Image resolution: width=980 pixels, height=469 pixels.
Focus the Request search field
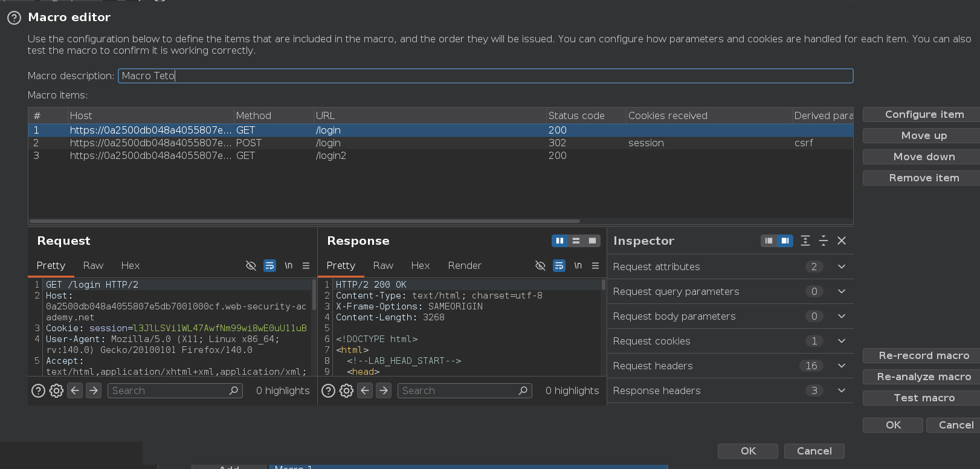175,391
